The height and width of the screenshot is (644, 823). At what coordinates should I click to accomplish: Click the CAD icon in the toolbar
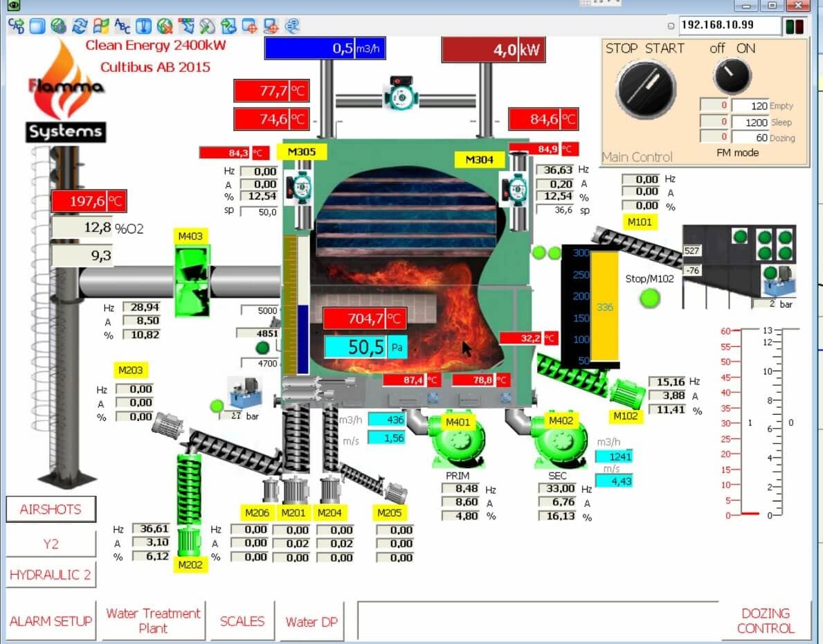16,26
